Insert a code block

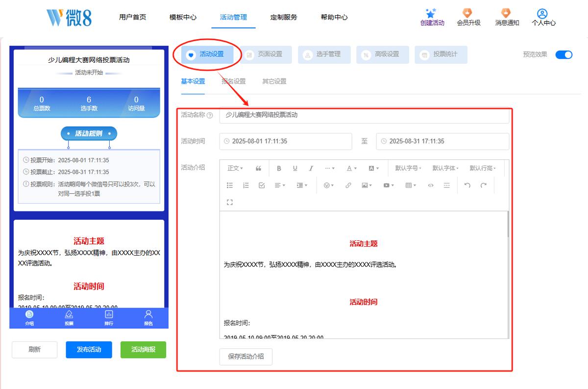[431, 185]
